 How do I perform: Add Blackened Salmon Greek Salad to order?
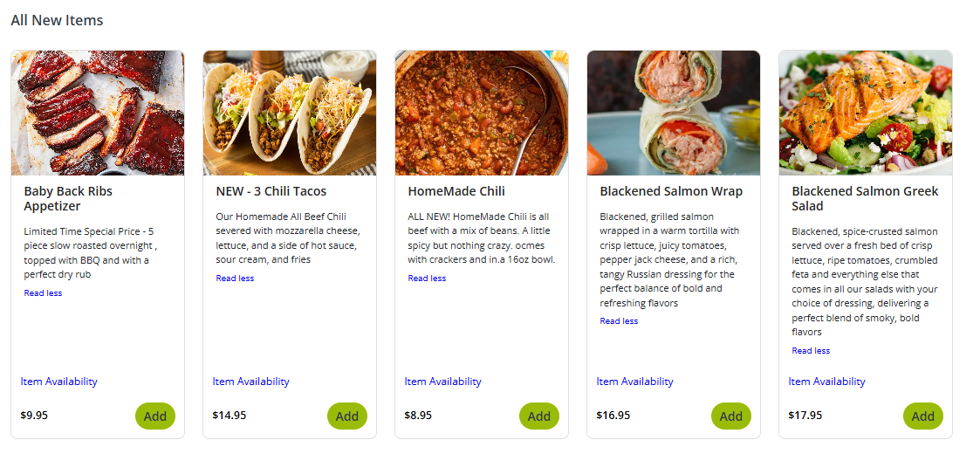(923, 416)
